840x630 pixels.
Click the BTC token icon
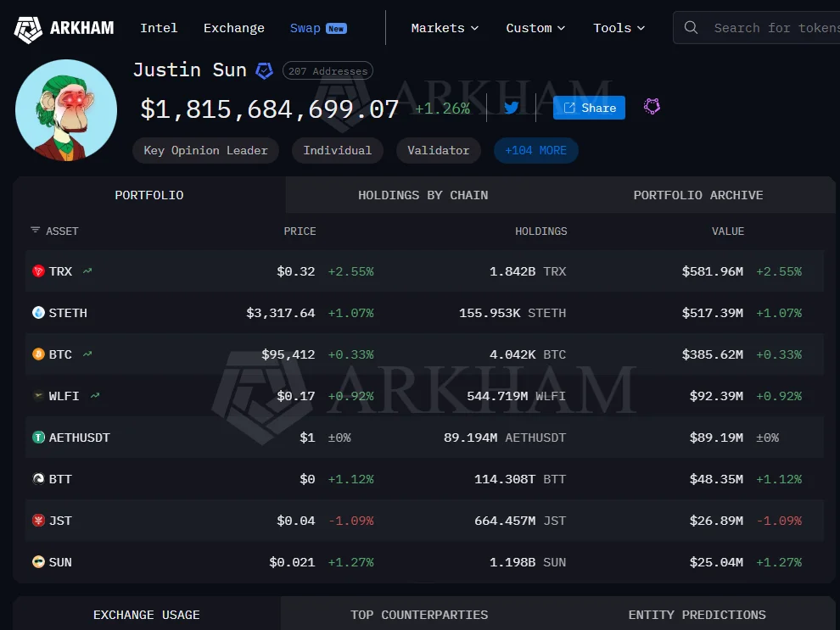[x=38, y=354]
